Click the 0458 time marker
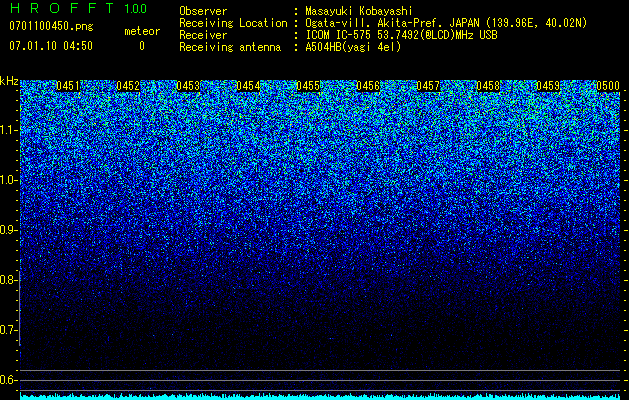The width and height of the screenshot is (629, 400). [x=488, y=86]
